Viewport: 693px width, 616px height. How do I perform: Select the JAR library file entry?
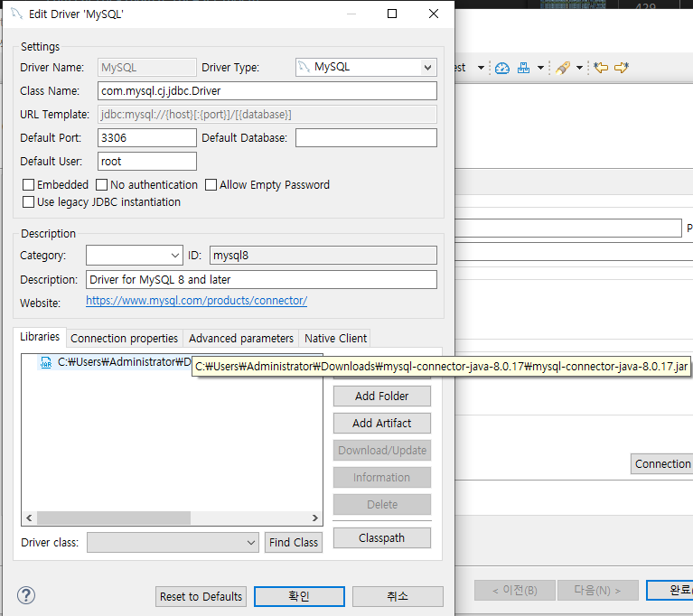[x=116, y=362]
